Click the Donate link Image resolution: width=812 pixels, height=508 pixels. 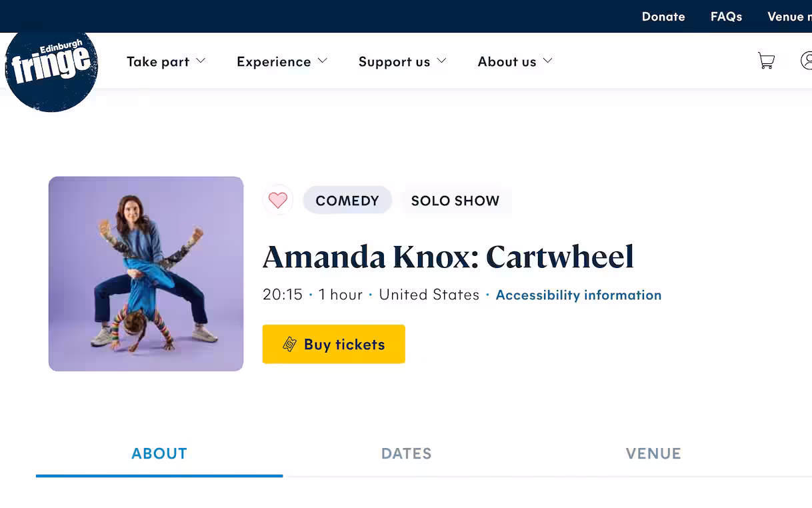coord(663,17)
